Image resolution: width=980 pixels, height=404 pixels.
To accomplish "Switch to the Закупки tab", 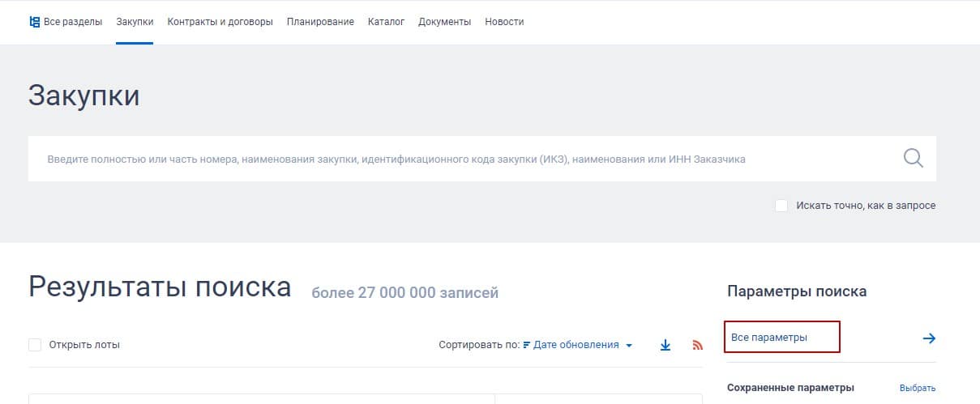I will pos(135,22).
